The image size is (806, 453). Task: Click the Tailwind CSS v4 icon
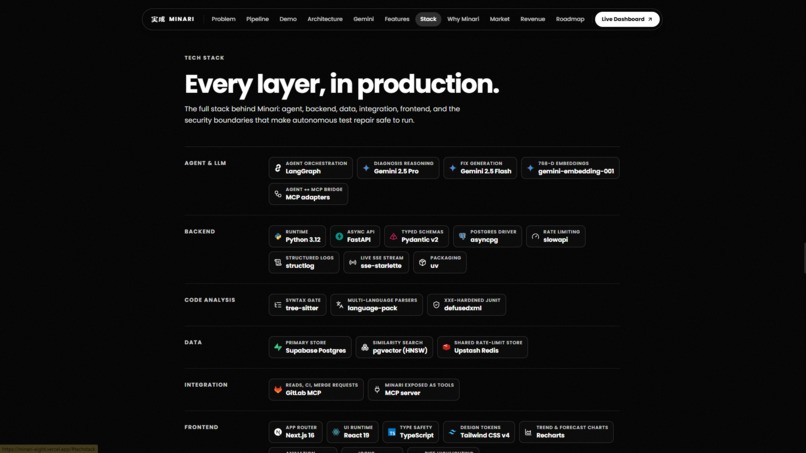coord(452,432)
